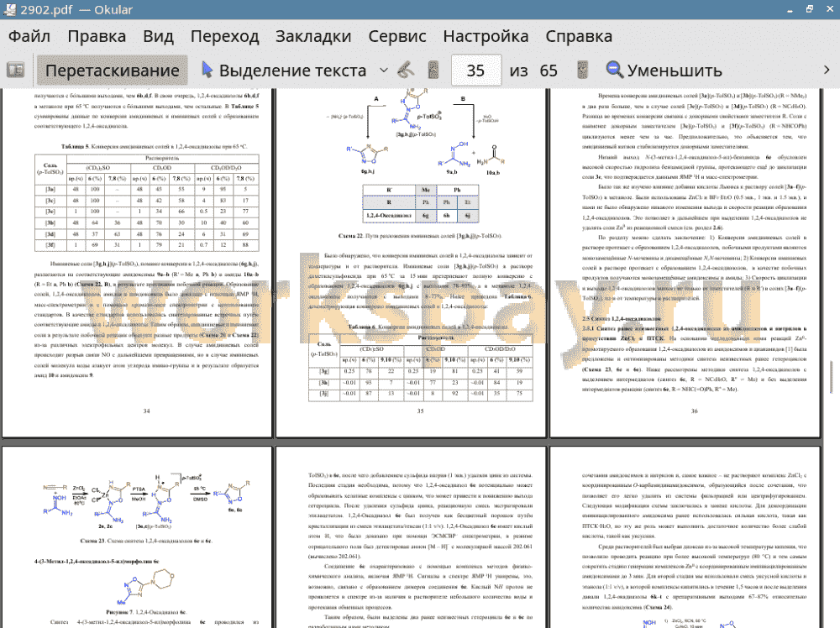Click the current page number field showing 35
The height and width of the screenshot is (628, 840).
tap(476, 71)
